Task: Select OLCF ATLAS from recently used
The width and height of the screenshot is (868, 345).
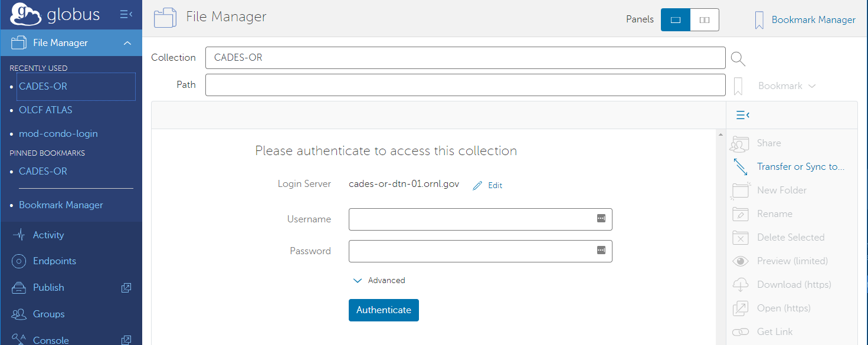Action: 45,110
